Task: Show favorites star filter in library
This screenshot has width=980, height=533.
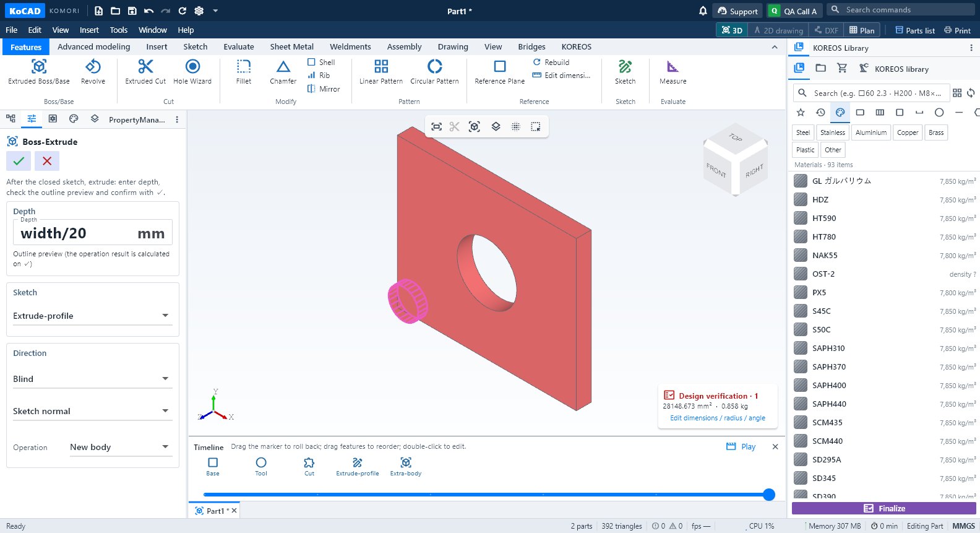Action: tap(801, 112)
